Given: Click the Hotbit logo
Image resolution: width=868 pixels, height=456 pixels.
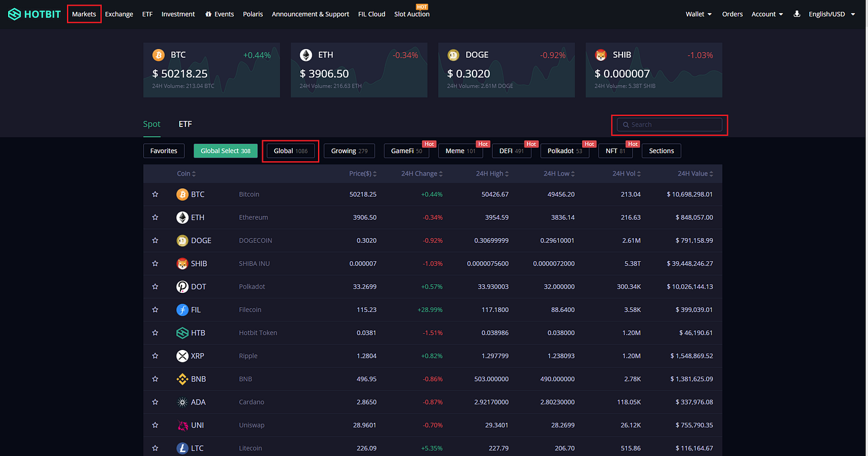Looking at the screenshot, I should pyautogui.click(x=34, y=14).
